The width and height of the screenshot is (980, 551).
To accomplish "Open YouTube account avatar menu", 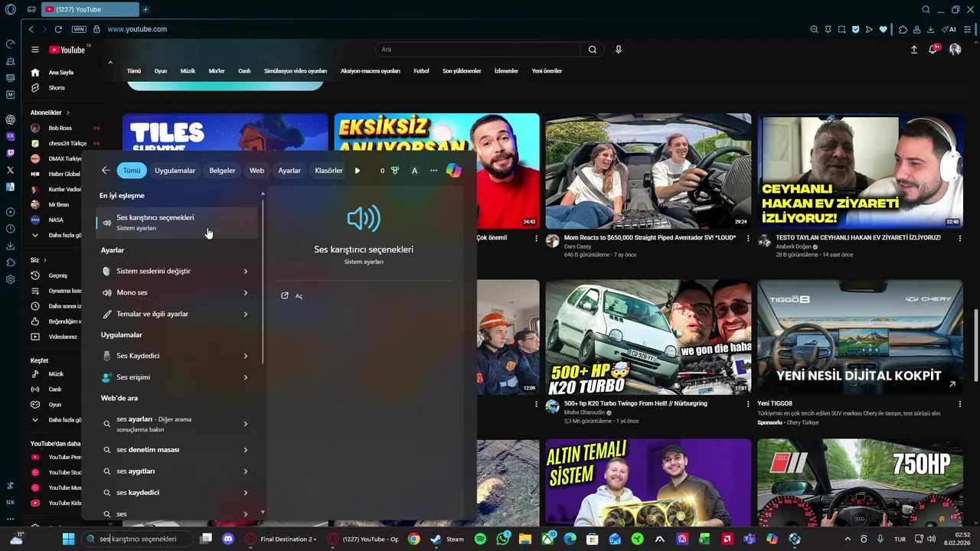I will [955, 50].
